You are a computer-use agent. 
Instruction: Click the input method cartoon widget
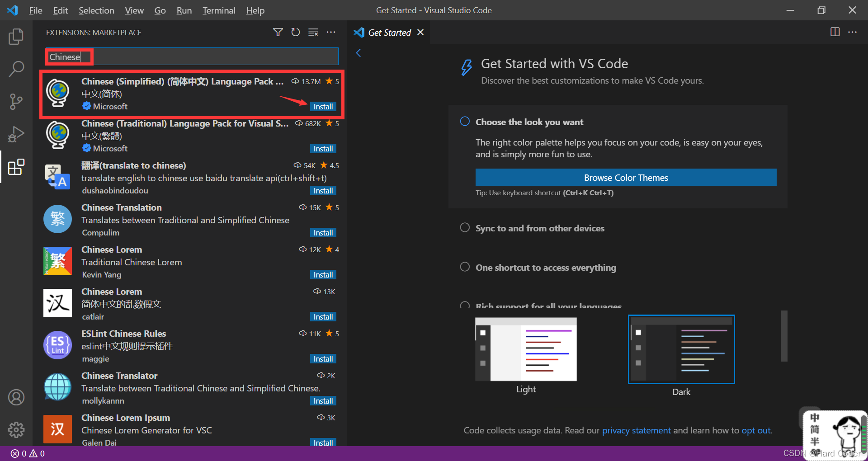[835, 435]
